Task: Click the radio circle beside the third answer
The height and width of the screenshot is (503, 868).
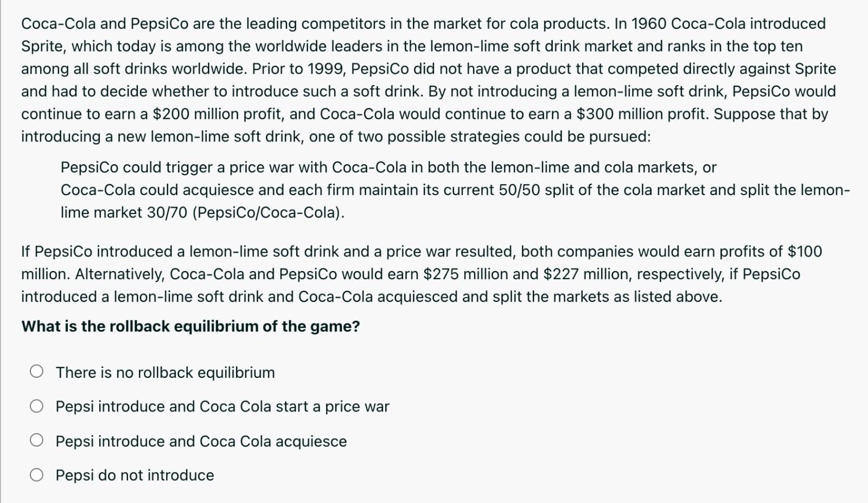Action: click(36, 441)
